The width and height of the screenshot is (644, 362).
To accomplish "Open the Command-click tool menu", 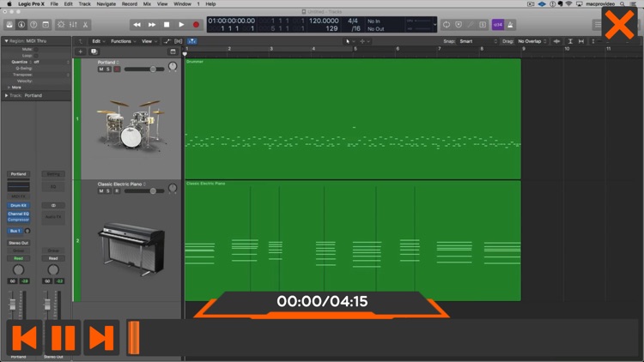I will pyautogui.click(x=365, y=41).
